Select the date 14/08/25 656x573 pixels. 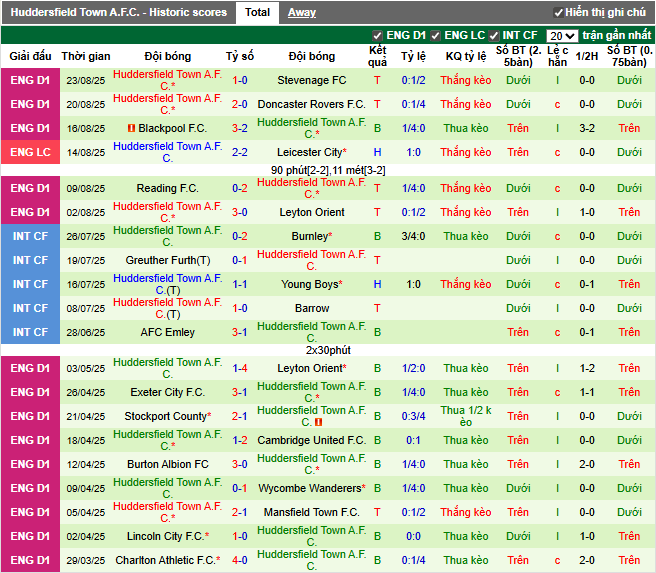click(x=86, y=152)
